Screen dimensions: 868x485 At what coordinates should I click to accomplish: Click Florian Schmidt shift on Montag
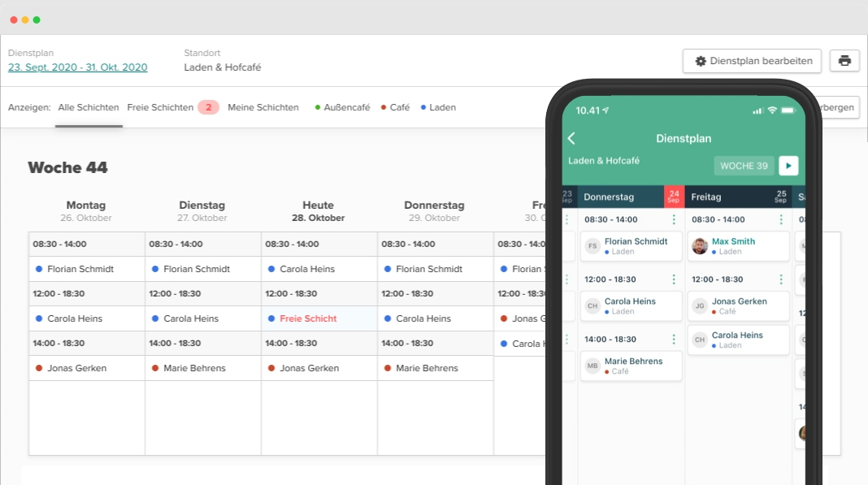(x=87, y=269)
